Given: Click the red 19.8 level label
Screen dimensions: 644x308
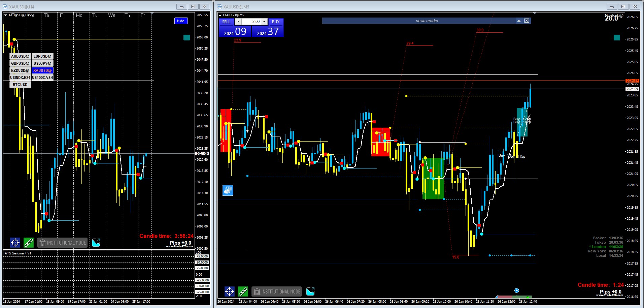Looking at the screenshot, I should point(455,257).
